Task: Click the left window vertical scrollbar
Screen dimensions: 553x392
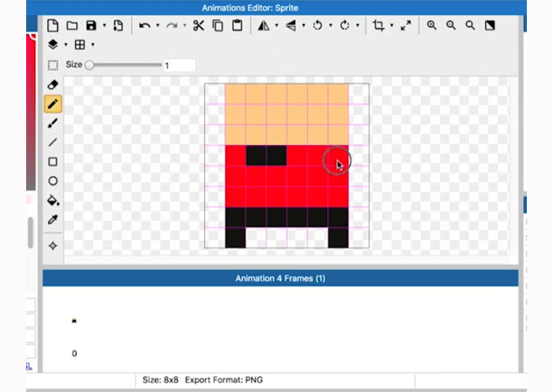Action: click(30, 233)
